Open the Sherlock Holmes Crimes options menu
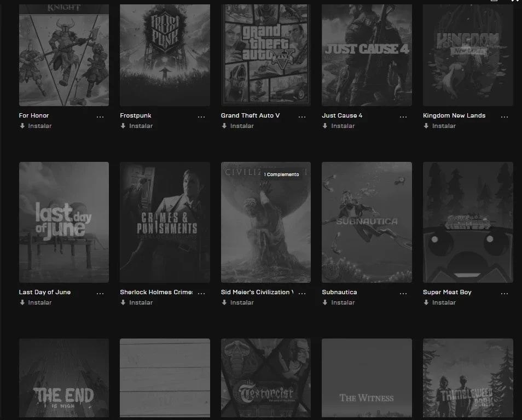522x420 pixels. 201,293
